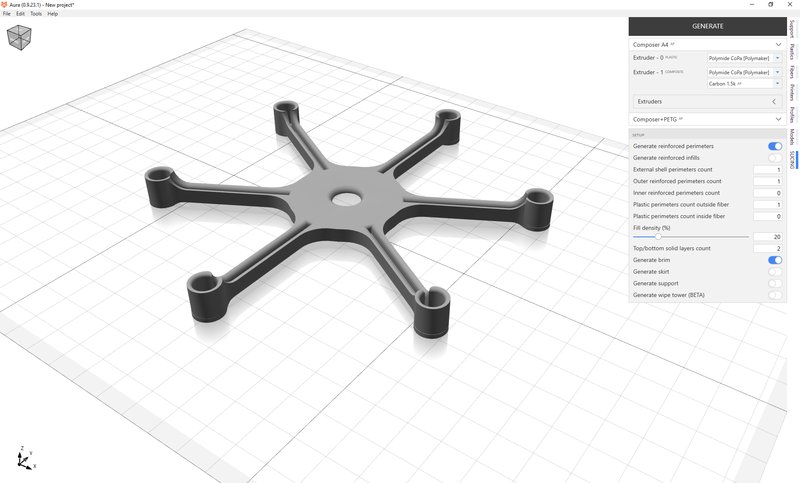Open the Plastics side tab

[x=792, y=52]
